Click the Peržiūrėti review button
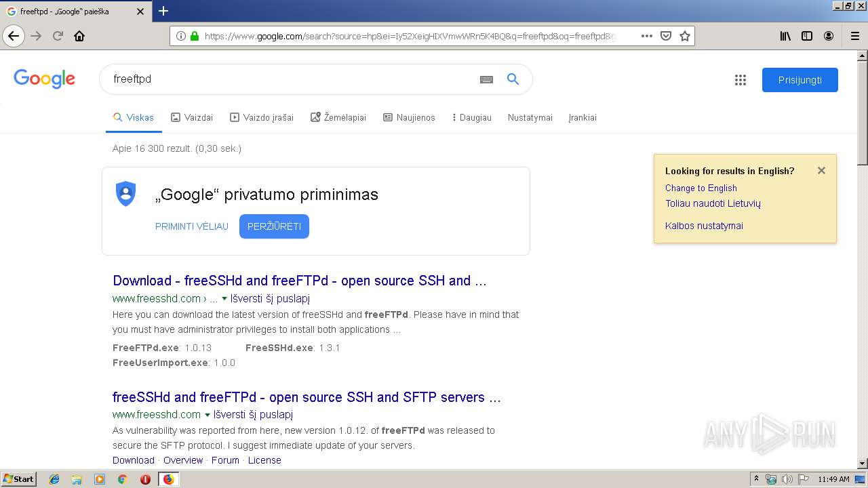Viewport: 868px width, 488px height. point(274,226)
